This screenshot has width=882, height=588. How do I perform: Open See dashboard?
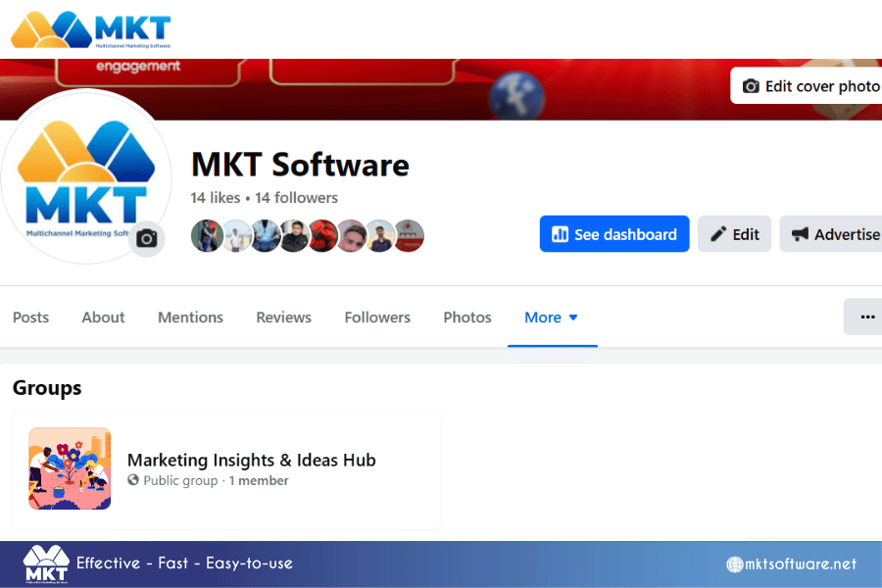614,234
